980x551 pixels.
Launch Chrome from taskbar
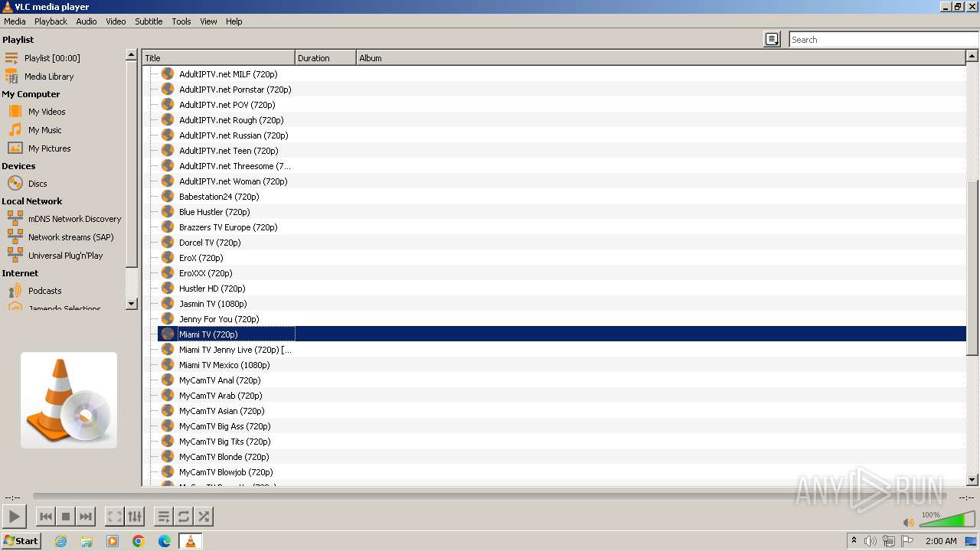pyautogui.click(x=139, y=541)
